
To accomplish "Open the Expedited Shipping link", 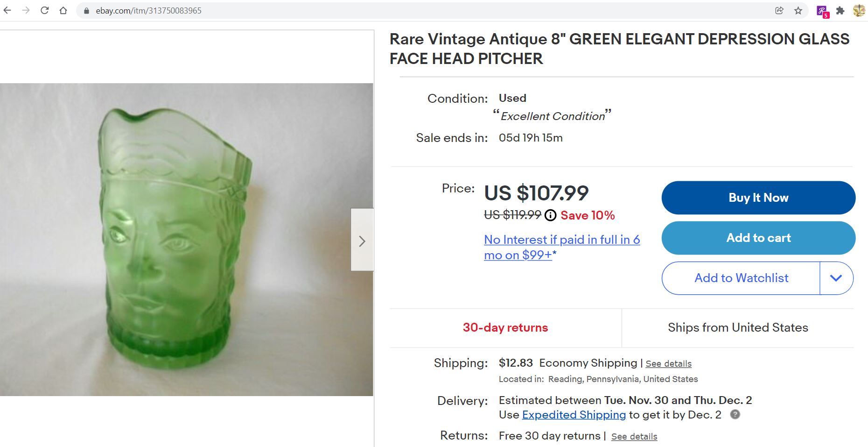I will pyautogui.click(x=574, y=415).
